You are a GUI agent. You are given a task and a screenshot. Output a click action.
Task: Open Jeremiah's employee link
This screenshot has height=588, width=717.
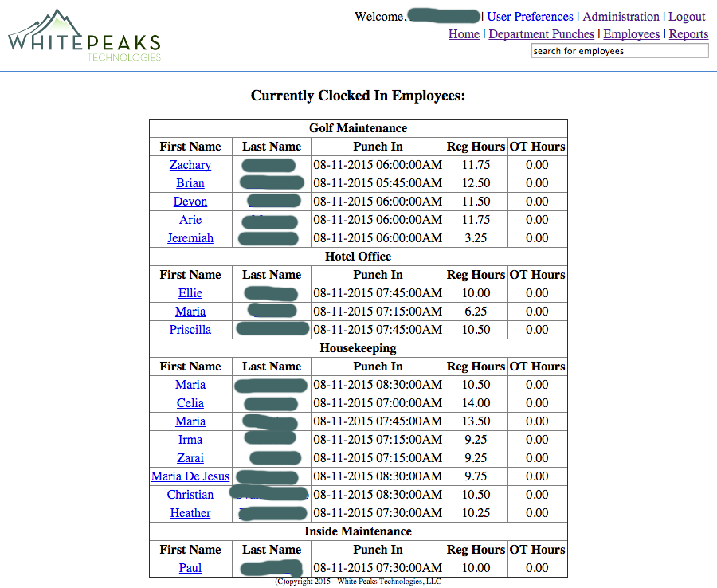(190, 237)
